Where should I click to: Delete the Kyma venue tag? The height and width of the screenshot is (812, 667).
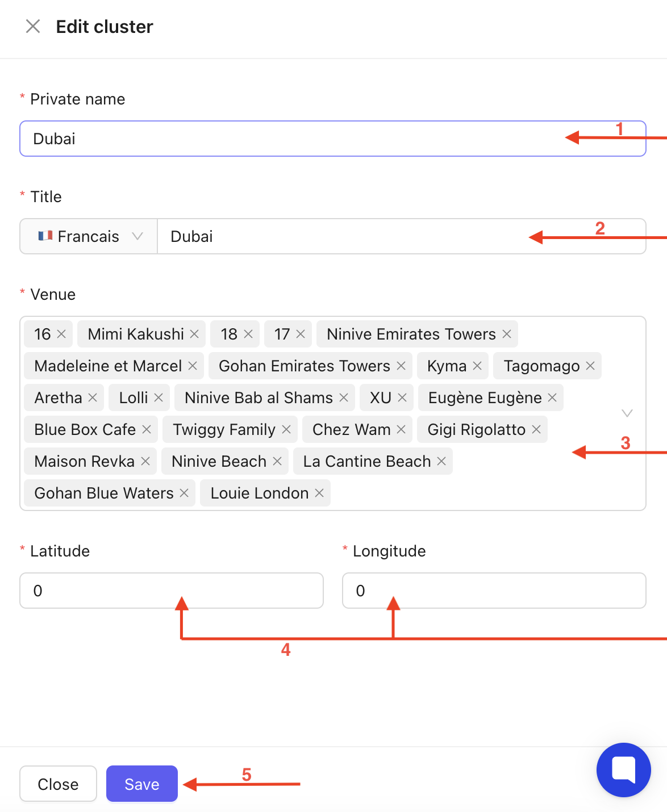click(477, 366)
